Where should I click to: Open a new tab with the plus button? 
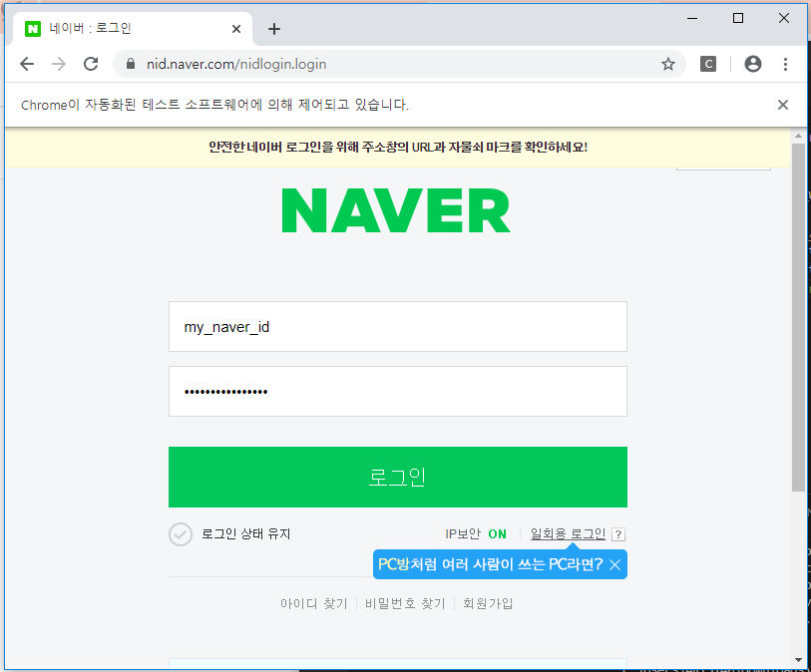tap(274, 29)
